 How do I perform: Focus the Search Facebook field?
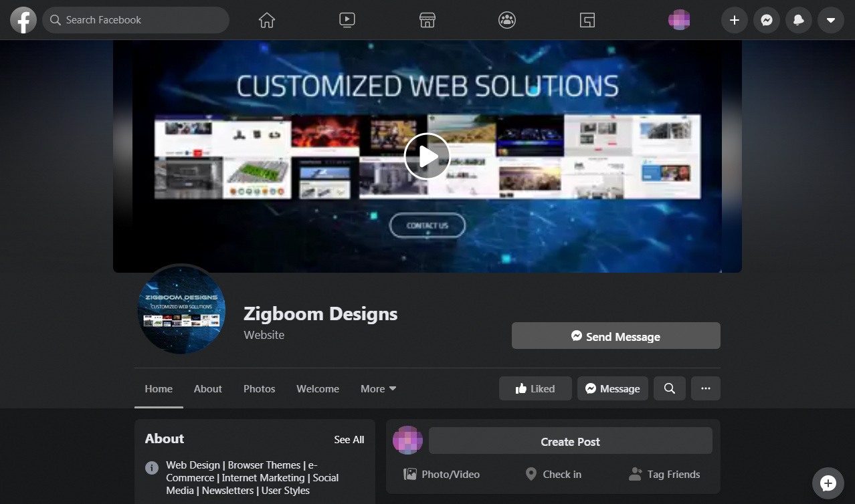coord(136,20)
